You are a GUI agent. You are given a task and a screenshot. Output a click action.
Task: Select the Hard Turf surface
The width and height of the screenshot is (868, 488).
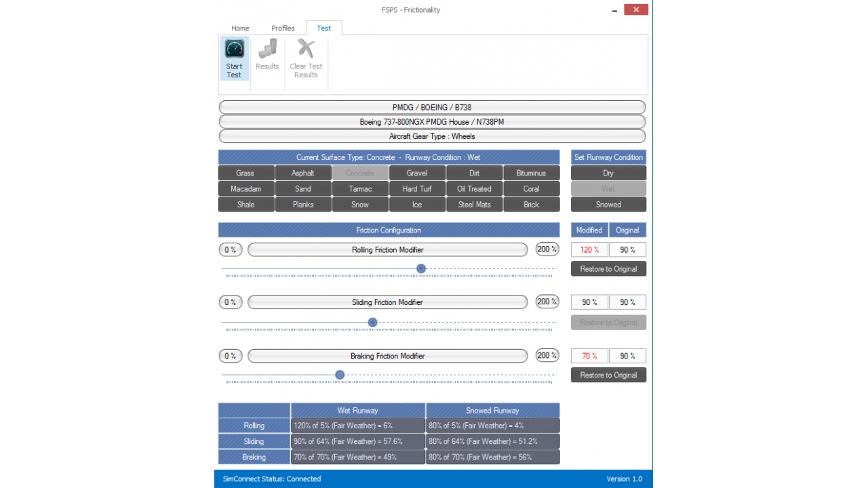417,188
